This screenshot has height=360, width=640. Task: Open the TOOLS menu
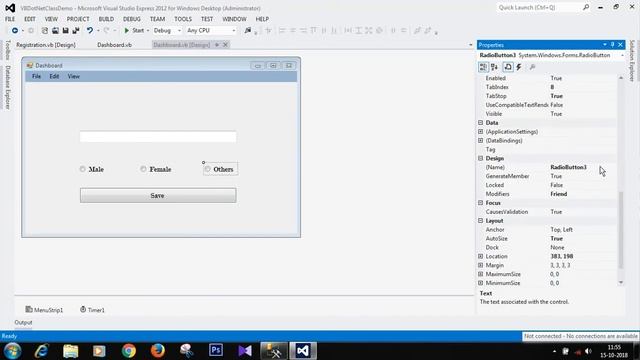[x=183, y=19]
